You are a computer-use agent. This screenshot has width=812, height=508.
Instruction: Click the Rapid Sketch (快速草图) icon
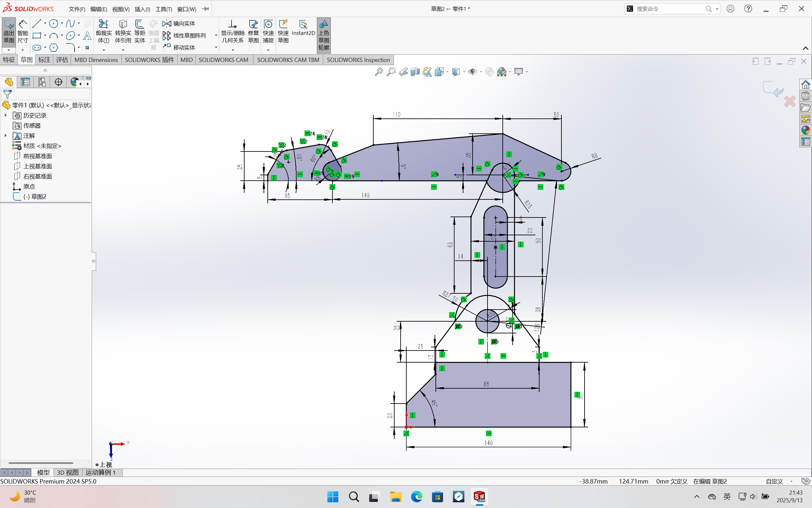[283, 31]
